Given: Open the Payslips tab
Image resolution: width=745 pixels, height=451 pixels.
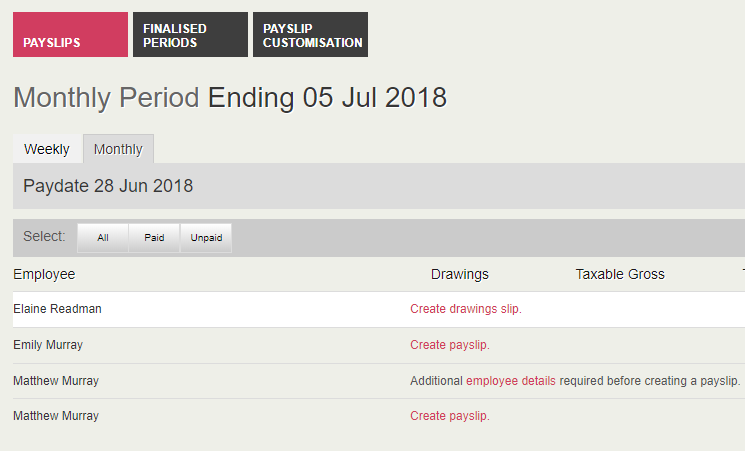Looking at the screenshot, I should click(70, 35).
